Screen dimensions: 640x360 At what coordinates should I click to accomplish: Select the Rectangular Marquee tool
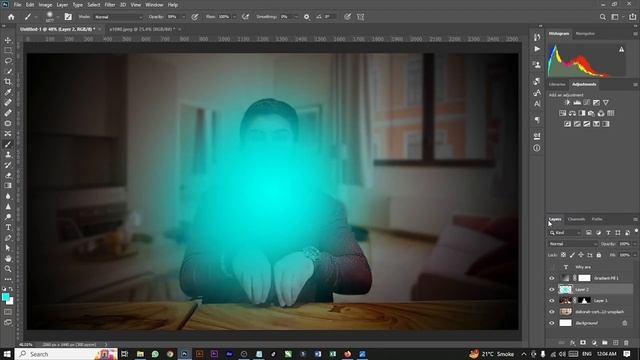click(x=8, y=50)
